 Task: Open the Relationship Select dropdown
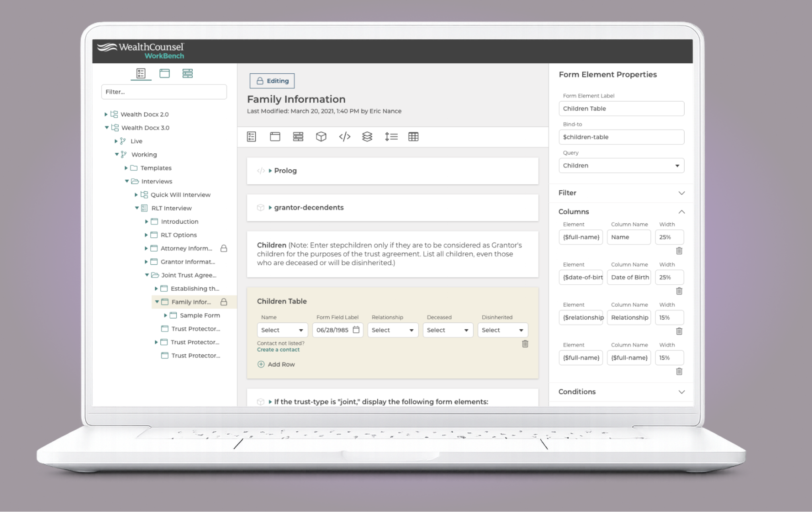pyautogui.click(x=392, y=330)
